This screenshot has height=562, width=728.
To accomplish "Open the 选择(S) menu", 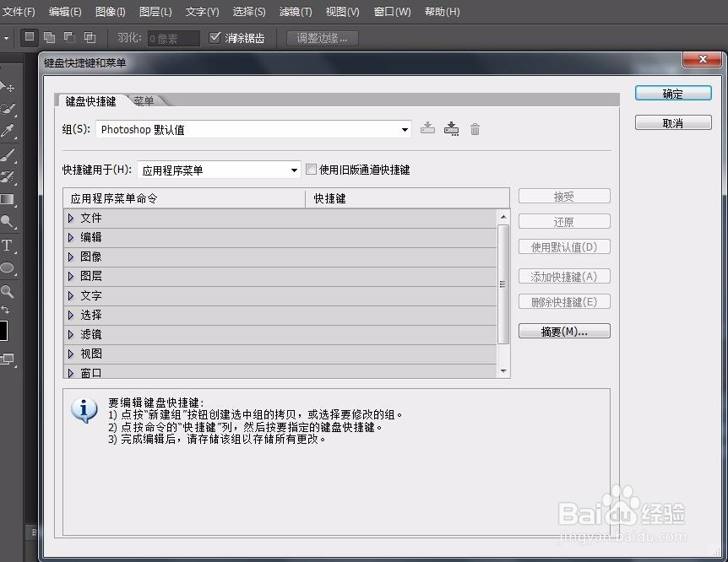I will coord(249,12).
